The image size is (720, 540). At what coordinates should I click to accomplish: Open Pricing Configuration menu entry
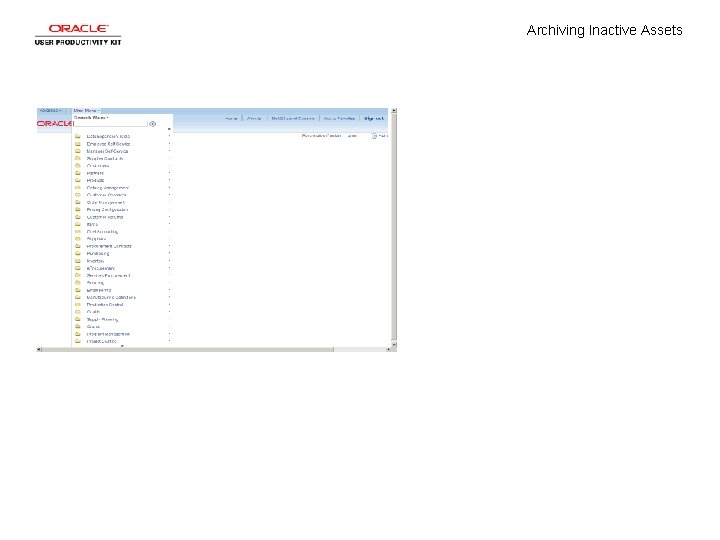click(x=107, y=210)
